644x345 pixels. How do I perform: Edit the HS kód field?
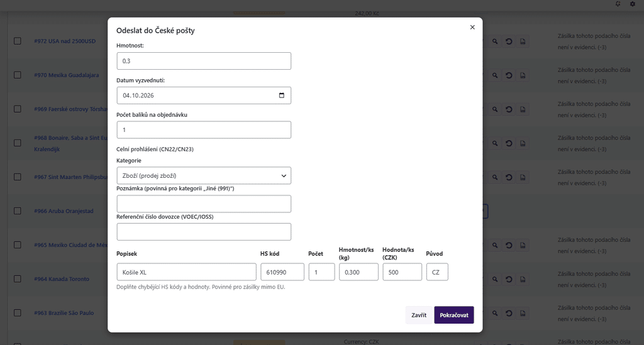(x=282, y=272)
